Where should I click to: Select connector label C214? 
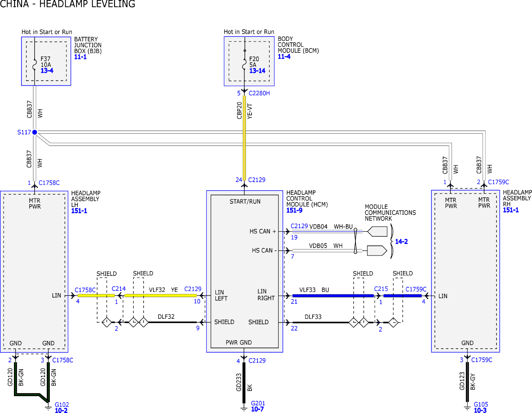click(119, 289)
